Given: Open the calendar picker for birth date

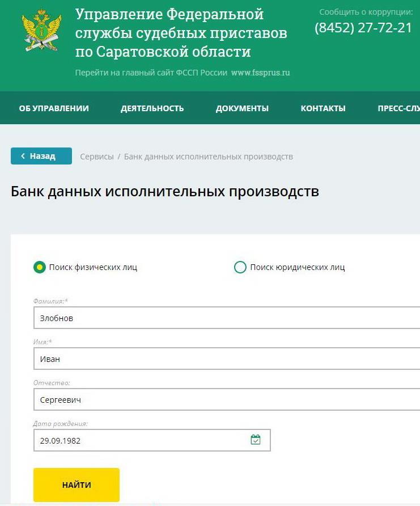Looking at the screenshot, I should coord(256,440).
